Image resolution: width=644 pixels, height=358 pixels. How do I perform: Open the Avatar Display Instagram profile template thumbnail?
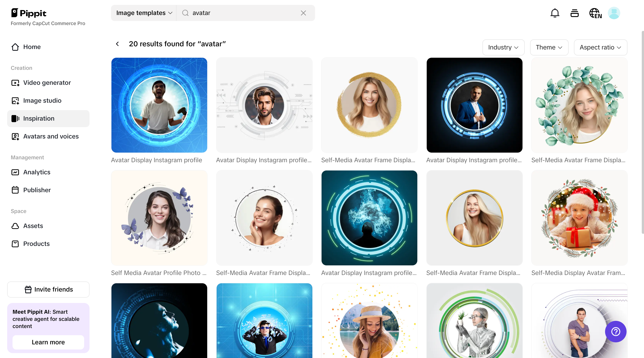coord(159,105)
